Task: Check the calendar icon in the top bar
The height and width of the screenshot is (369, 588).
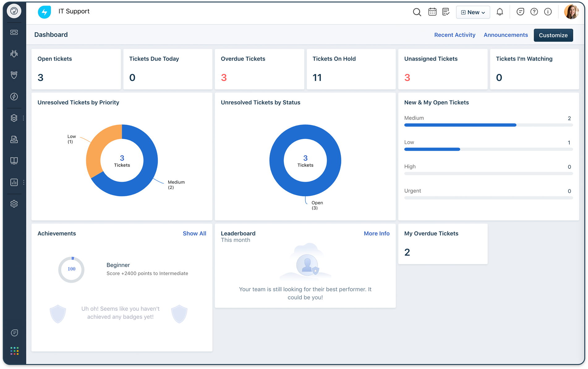Action: (432, 12)
